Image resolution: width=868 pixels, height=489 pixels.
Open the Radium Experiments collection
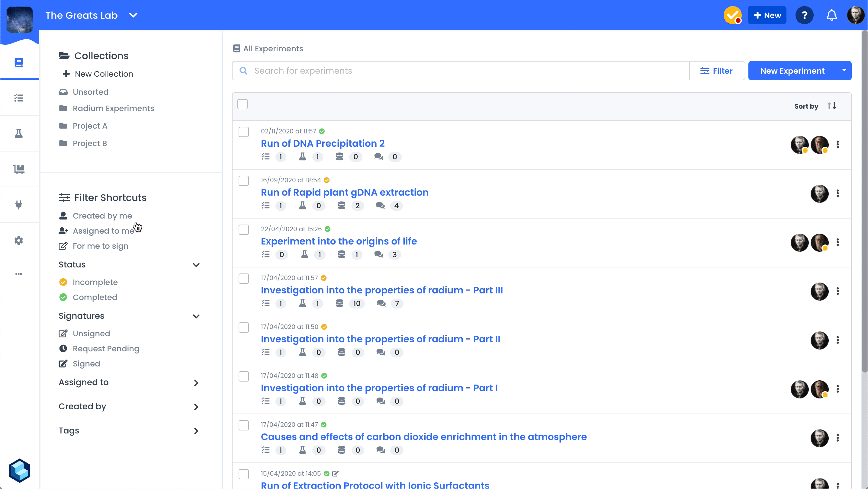[113, 108]
